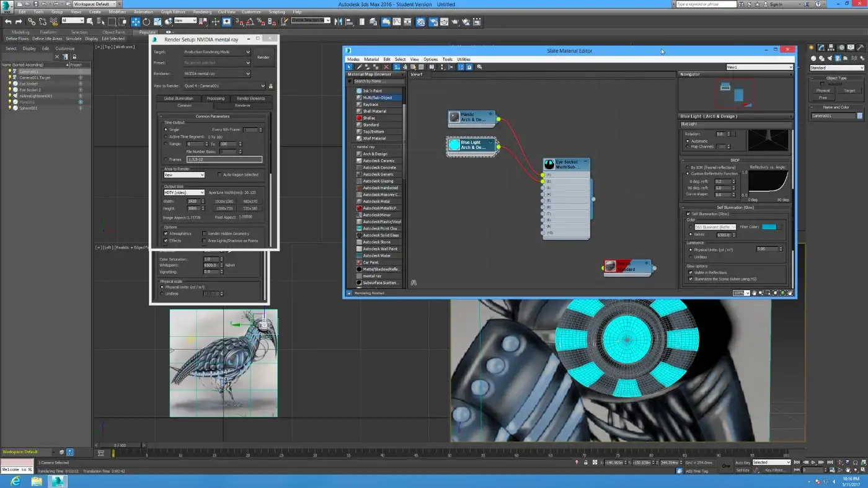Delete selected node in Slate Material Editor
Image resolution: width=868 pixels, height=488 pixels.
(x=386, y=67)
